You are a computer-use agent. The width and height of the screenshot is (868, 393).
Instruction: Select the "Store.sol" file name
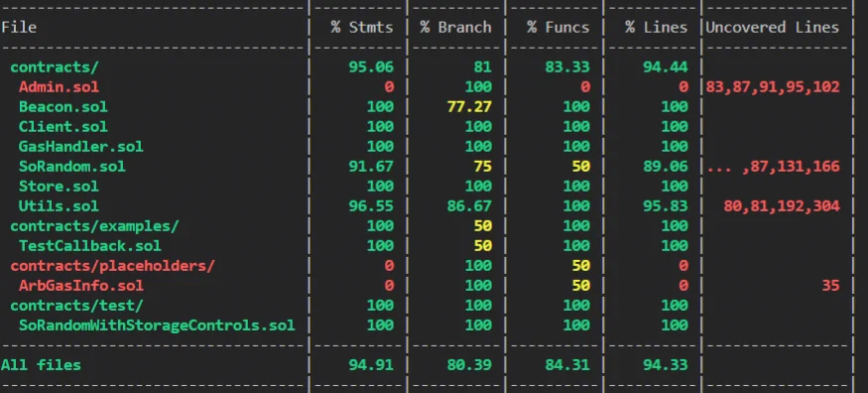coord(59,187)
